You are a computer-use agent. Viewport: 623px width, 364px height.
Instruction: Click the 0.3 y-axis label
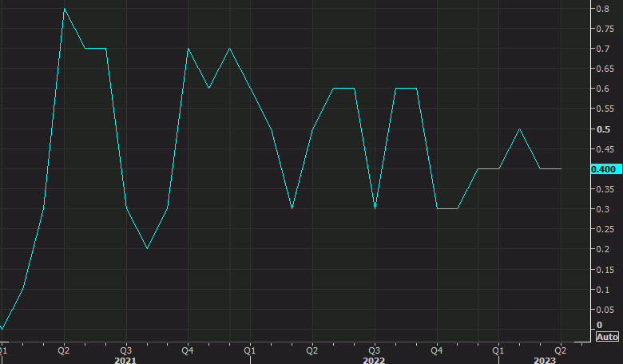pyautogui.click(x=603, y=209)
